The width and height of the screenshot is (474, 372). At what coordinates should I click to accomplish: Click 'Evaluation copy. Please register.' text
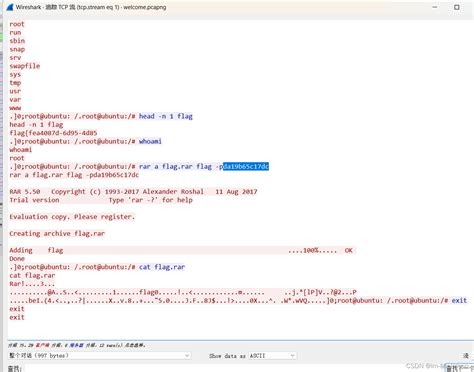coord(72,217)
